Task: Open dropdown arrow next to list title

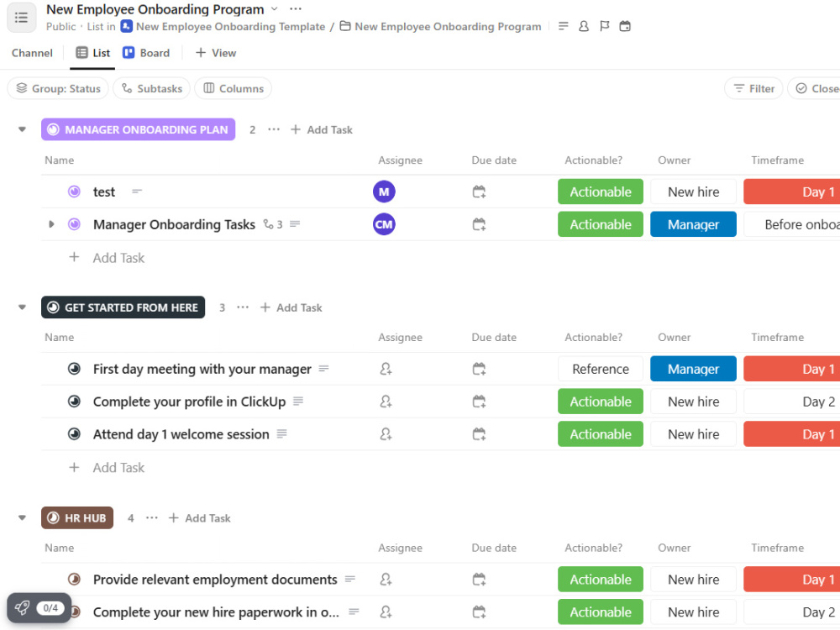Action: pyautogui.click(x=275, y=9)
